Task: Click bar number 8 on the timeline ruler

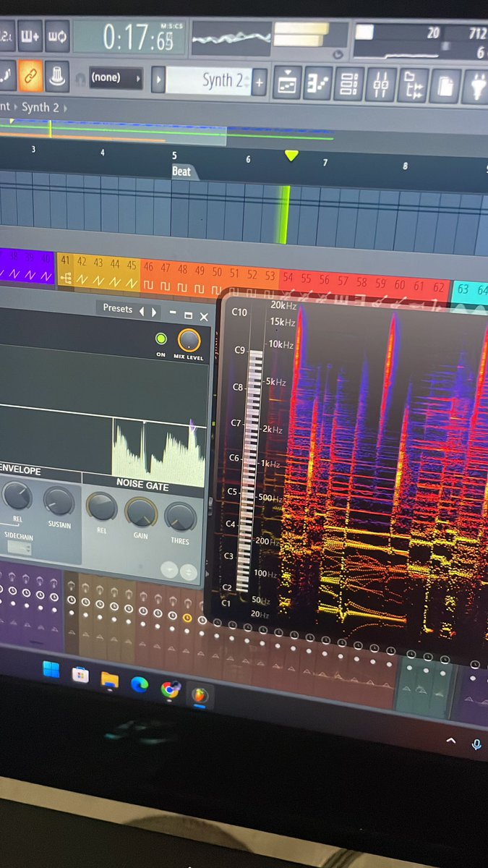Action: [x=405, y=166]
